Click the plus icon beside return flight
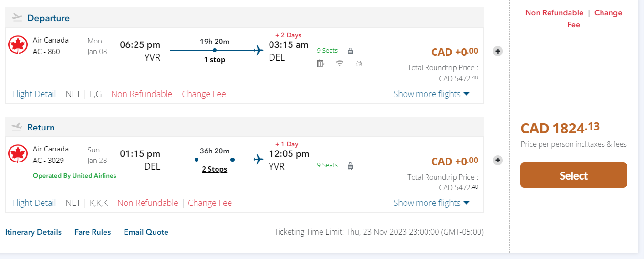Image resolution: width=644 pixels, height=259 pixels. coord(498,160)
